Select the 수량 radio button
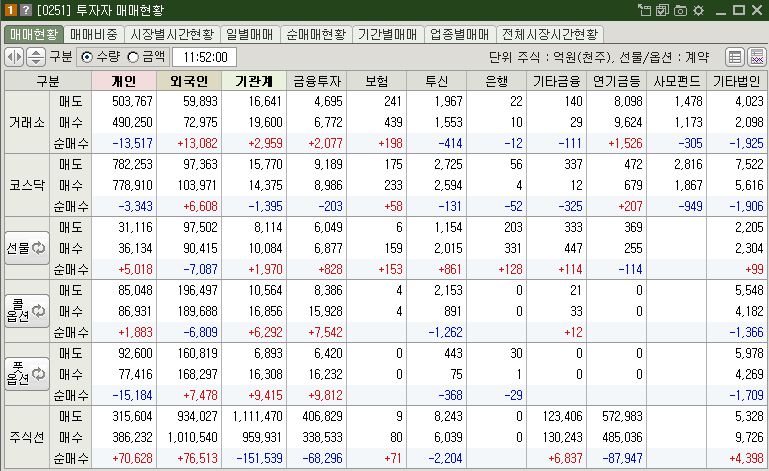This screenshot has height=471, width=769. [x=87, y=57]
